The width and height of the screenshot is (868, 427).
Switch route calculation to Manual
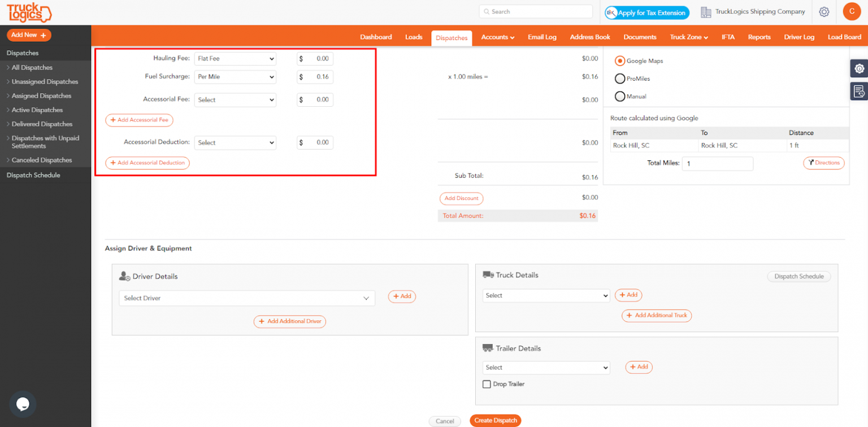coord(619,96)
